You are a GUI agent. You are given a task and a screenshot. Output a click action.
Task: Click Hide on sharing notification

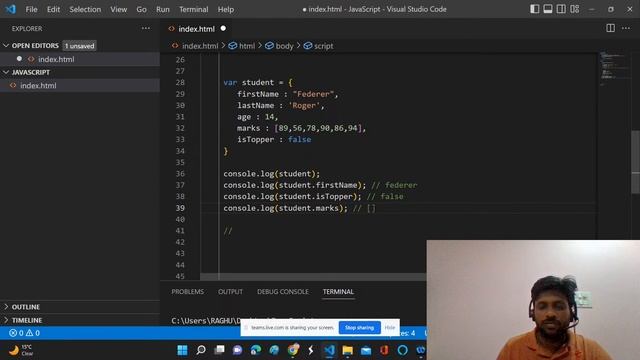click(390, 327)
